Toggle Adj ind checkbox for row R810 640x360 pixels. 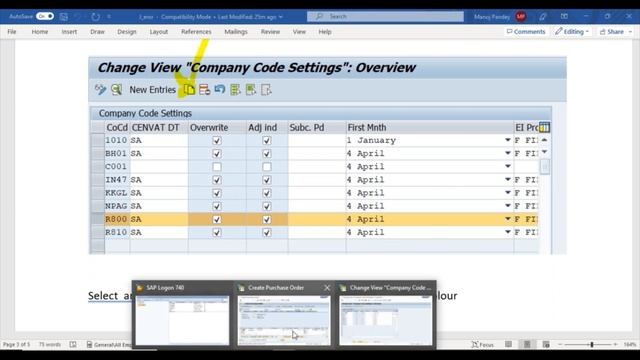(x=267, y=232)
